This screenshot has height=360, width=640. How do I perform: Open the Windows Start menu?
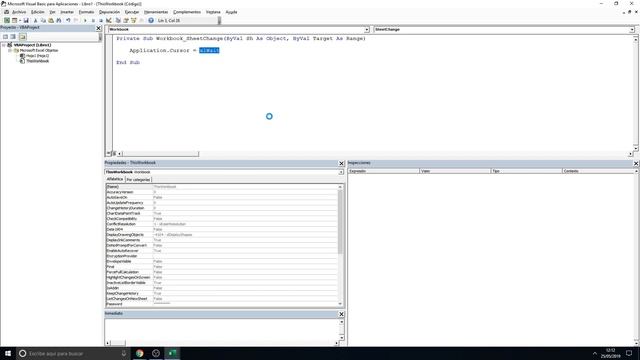point(8,353)
